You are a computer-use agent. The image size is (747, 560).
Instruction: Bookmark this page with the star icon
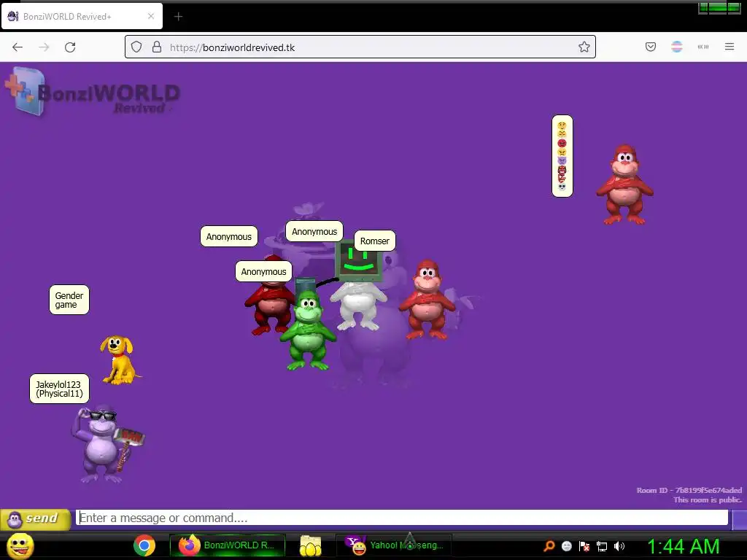pyautogui.click(x=584, y=47)
